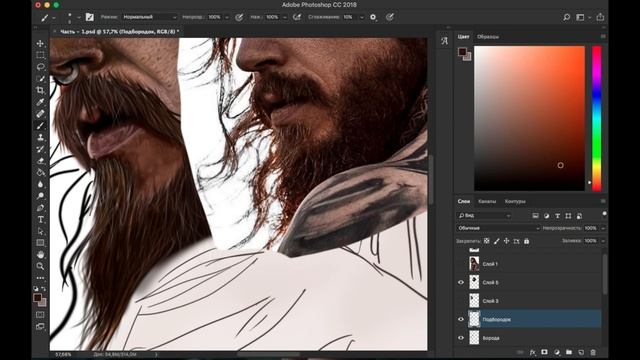640x360 pixels.
Task: Open the layer opacity dropdown arrow
Action: pyautogui.click(x=603, y=228)
